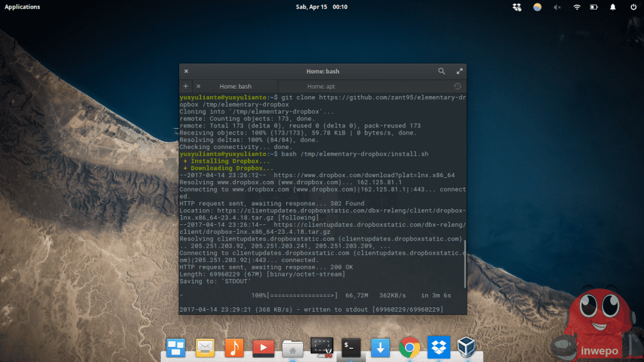Image resolution: width=644 pixels, height=362 pixels.
Task: Open the power session menu
Action: (633, 7)
